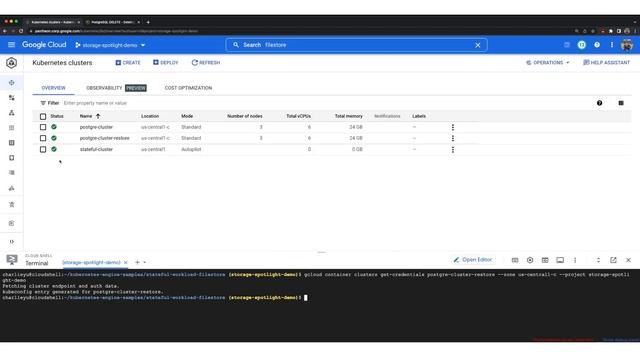The image size is (640, 360).
Task: Click the DEPLOY button
Action: pos(166,62)
